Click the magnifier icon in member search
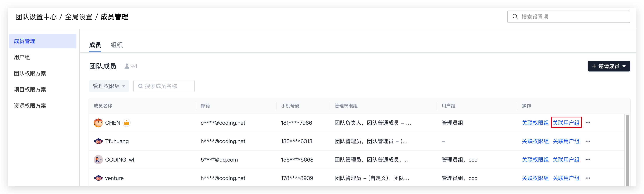Viewport: 644px width, 194px height. click(141, 86)
